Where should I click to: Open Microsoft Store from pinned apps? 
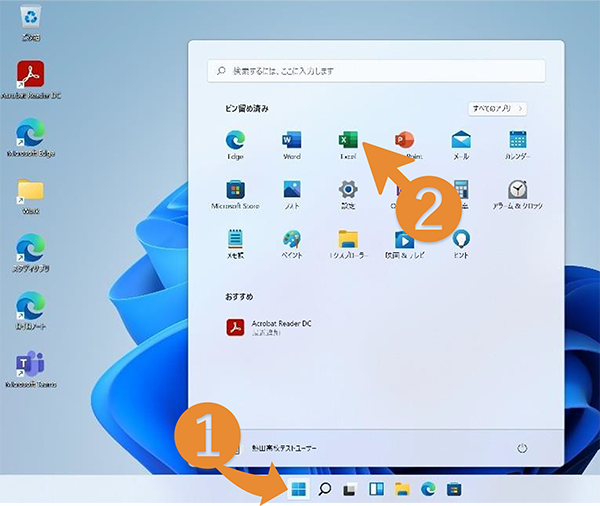(x=235, y=194)
